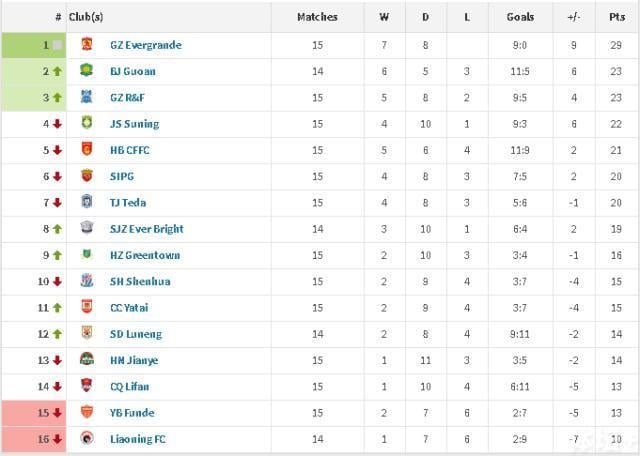Click the HZ Greentown club crest icon

click(x=86, y=255)
